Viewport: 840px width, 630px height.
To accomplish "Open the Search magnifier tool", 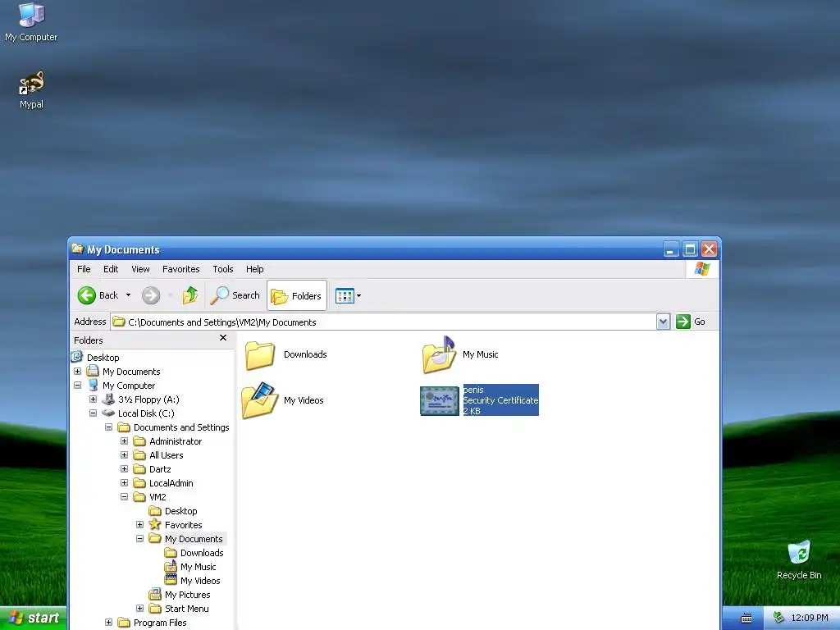I will click(x=235, y=295).
